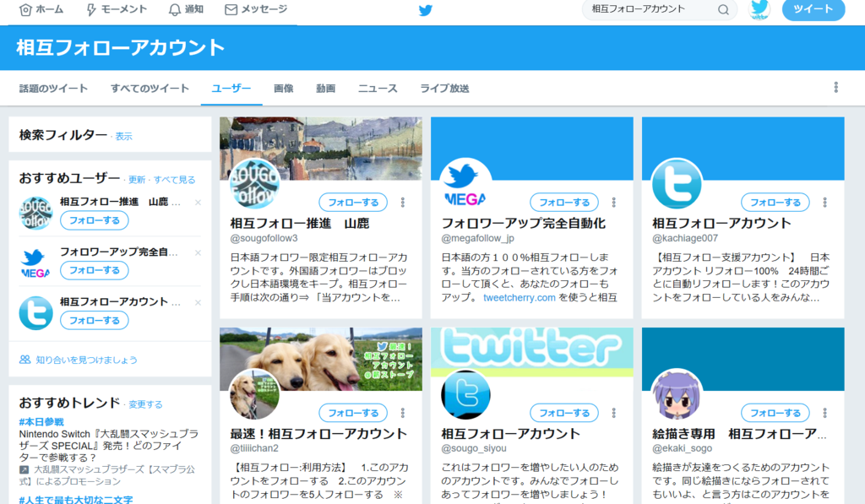Follow @sougofollow3 from its user card
The height and width of the screenshot is (504, 865).
pyautogui.click(x=353, y=203)
